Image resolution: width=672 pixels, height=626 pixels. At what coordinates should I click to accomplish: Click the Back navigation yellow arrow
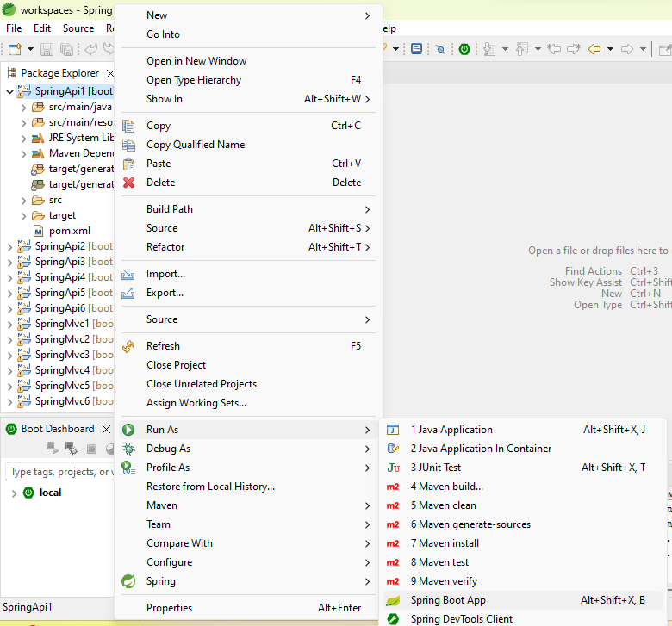(594, 49)
